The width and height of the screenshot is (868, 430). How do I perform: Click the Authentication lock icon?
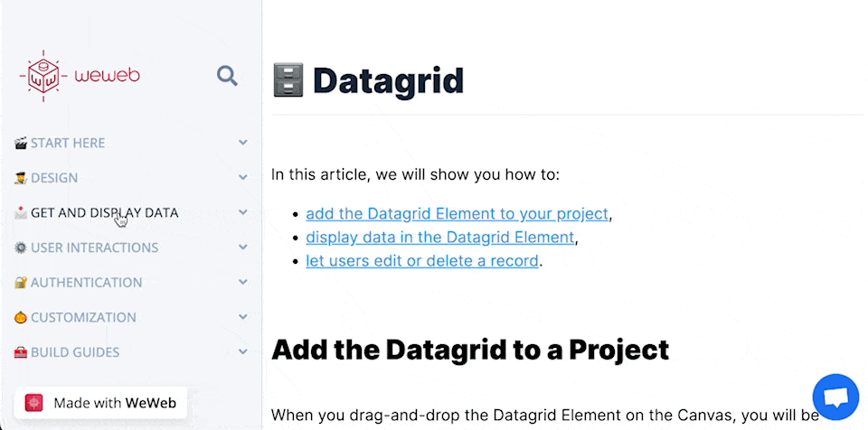pos(21,283)
